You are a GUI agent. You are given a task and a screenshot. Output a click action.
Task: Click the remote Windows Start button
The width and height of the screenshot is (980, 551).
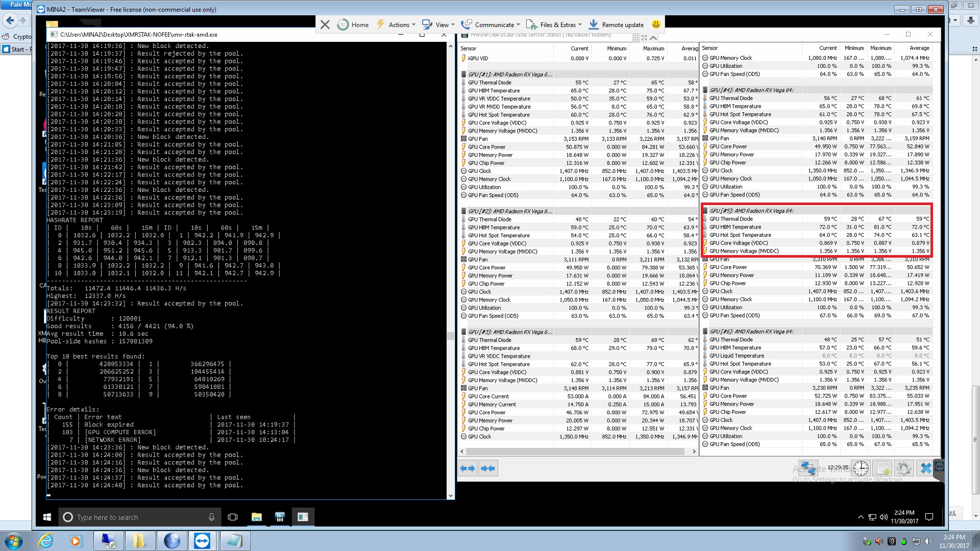coord(47,517)
